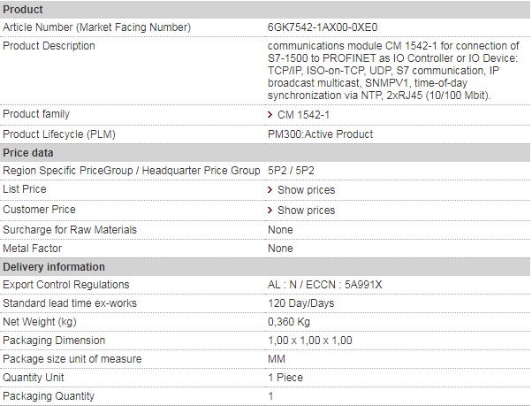The height and width of the screenshot is (406, 532).
Task: Click the Packaging Quantity value 1
Action: click(270, 396)
